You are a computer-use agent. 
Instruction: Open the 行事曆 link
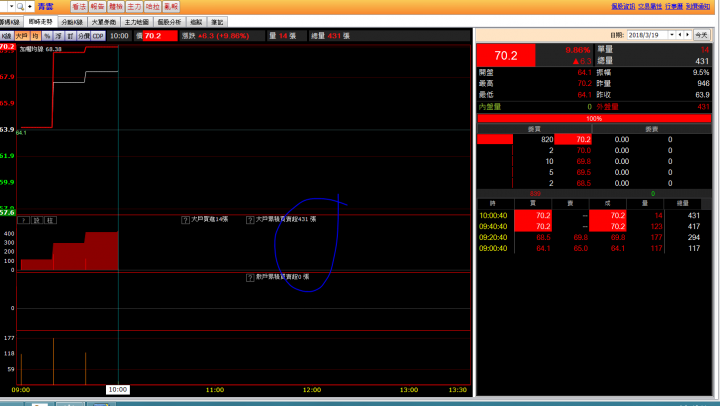click(674, 6)
